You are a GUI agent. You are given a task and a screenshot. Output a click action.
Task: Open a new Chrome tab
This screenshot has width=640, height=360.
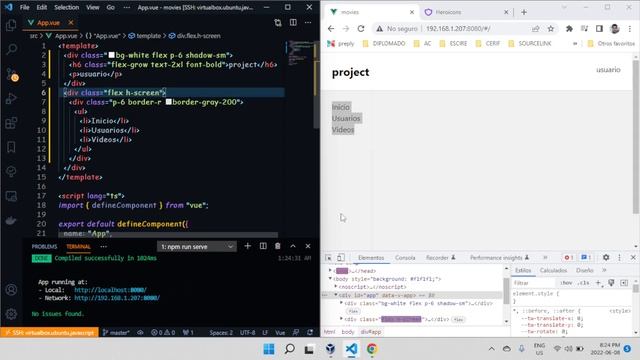pyautogui.click(x=524, y=12)
